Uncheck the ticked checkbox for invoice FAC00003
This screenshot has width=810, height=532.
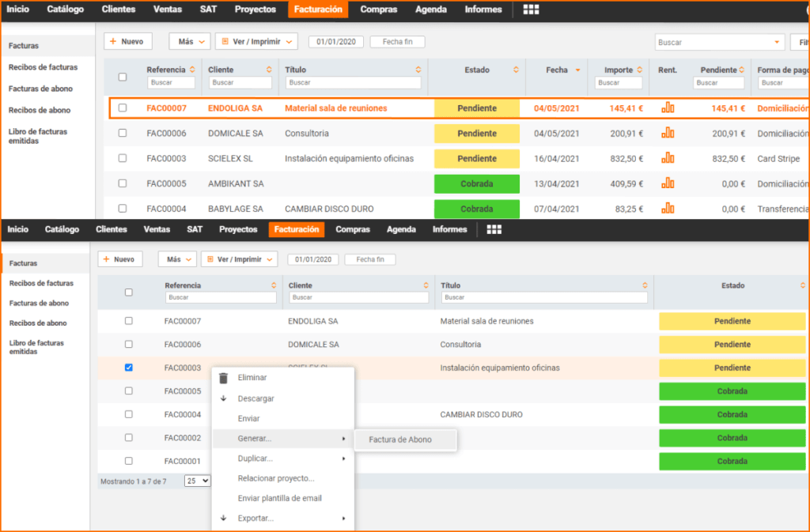click(x=129, y=368)
